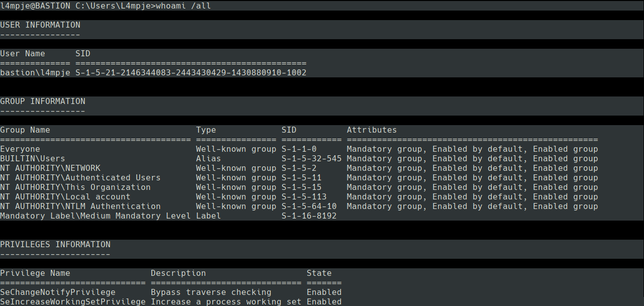
Task: Click attributes text in This Organization row
Action: (x=473, y=187)
